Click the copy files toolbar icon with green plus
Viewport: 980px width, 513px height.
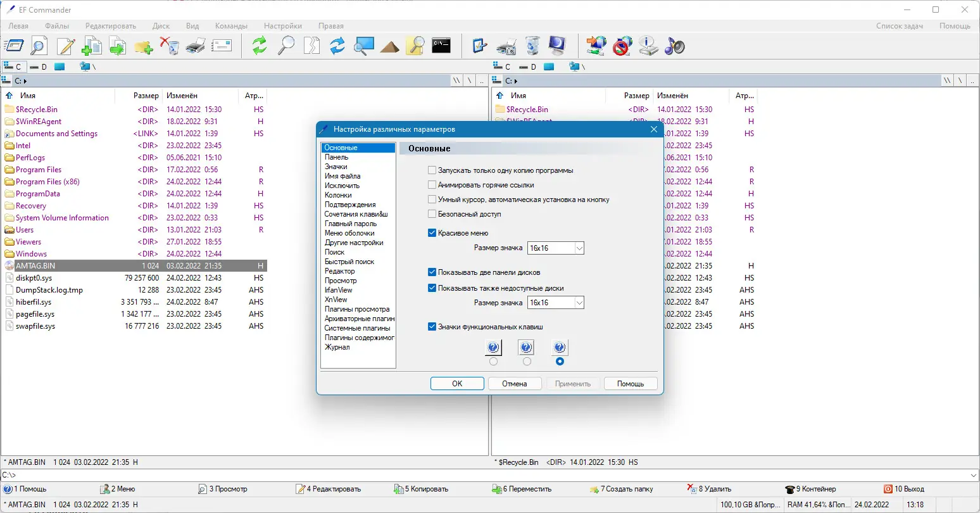click(x=92, y=46)
